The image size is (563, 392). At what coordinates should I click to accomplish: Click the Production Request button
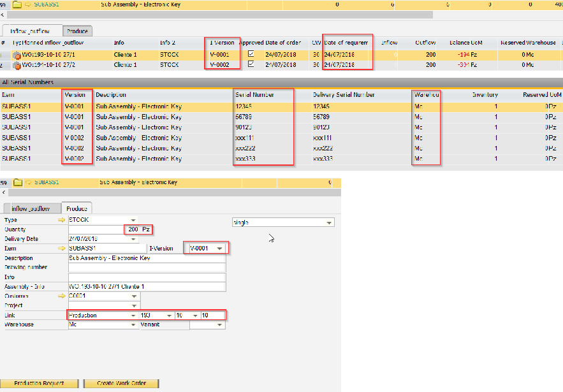pyautogui.click(x=39, y=383)
